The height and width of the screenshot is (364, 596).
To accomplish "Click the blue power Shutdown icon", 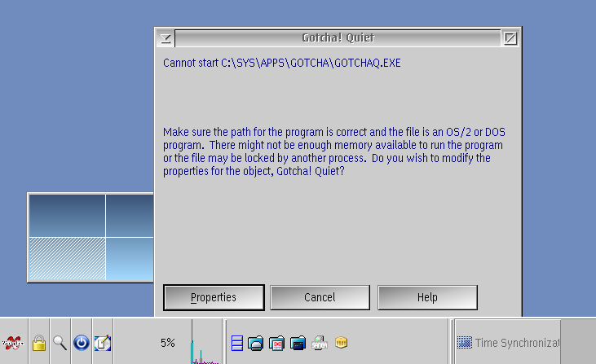I will [x=82, y=343].
